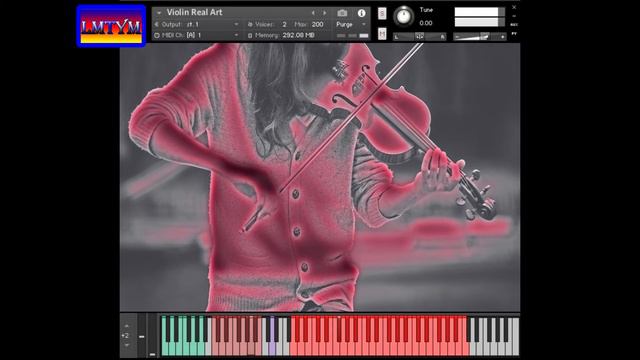Click the MIDI channel icon

(156, 36)
